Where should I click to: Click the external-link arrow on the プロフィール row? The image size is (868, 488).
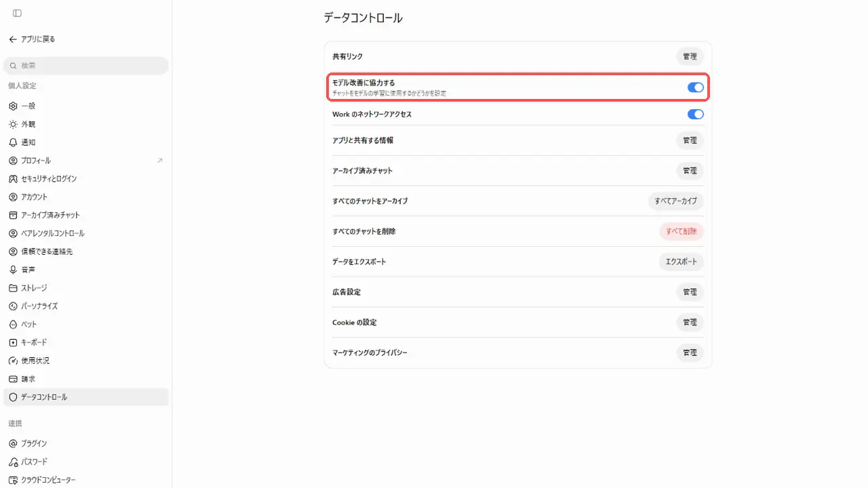coord(160,161)
